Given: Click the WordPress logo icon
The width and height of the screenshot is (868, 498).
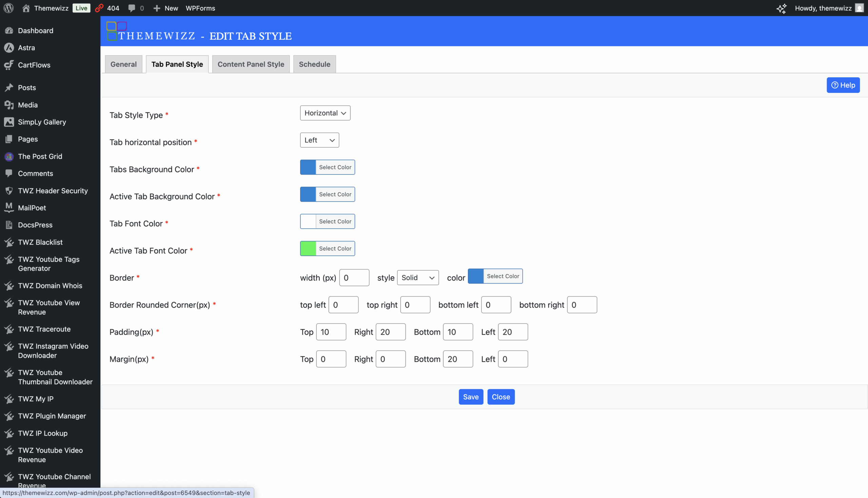Looking at the screenshot, I should [x=8, y=8].
